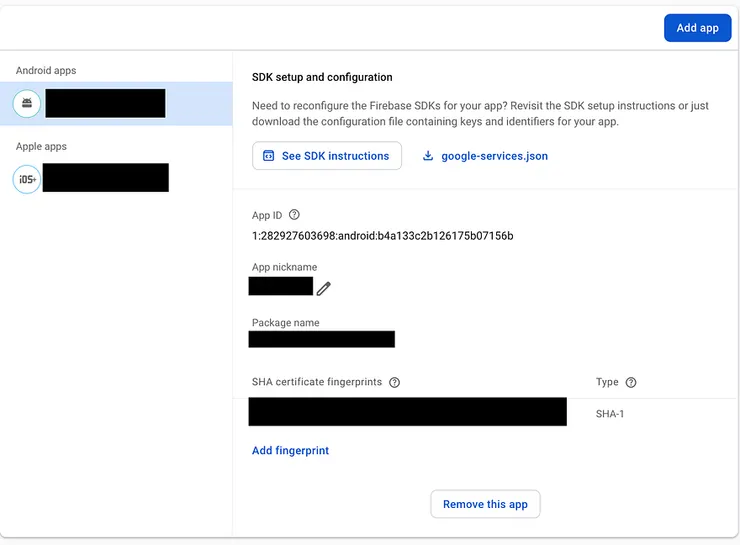The width and height of the screenshot is (740, 545).
Task: Click the SHA-1 type label
Action: [x=611, y=413]
